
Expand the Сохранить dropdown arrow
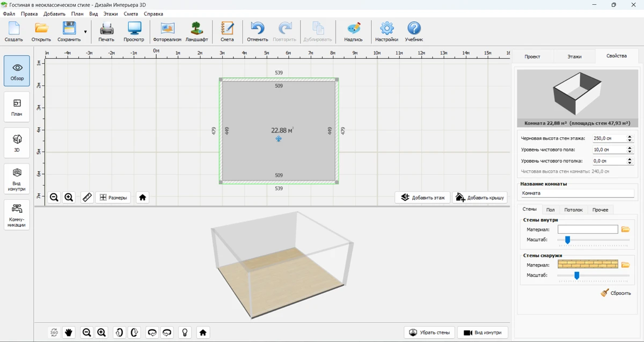[x=85, y=32]
